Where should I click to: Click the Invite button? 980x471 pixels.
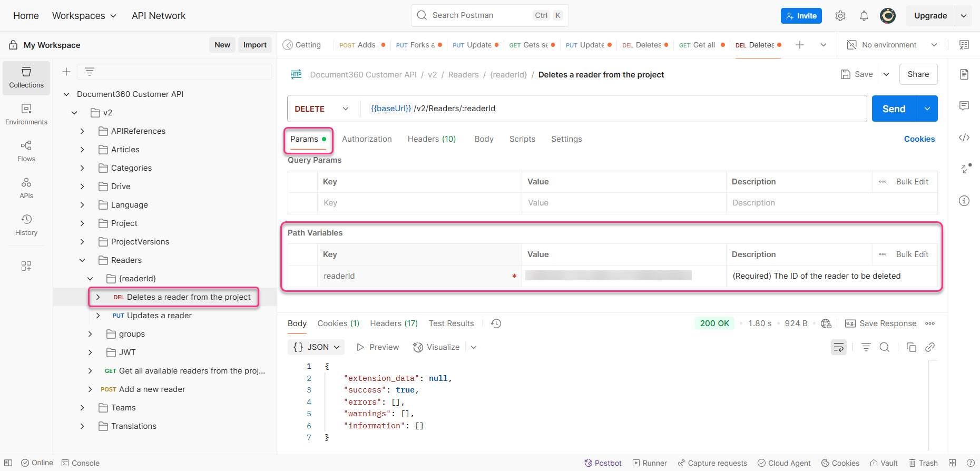pyautogui.click(x=801, y=16)
